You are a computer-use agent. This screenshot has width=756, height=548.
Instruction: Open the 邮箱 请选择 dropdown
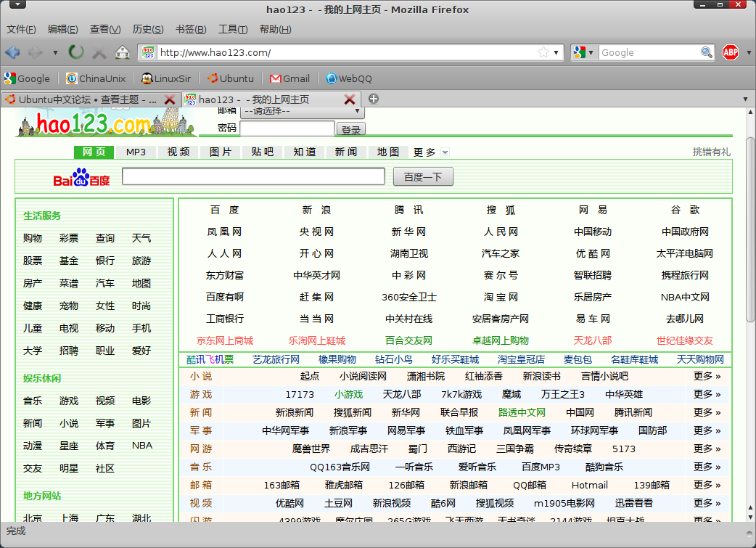pos(303,112)
